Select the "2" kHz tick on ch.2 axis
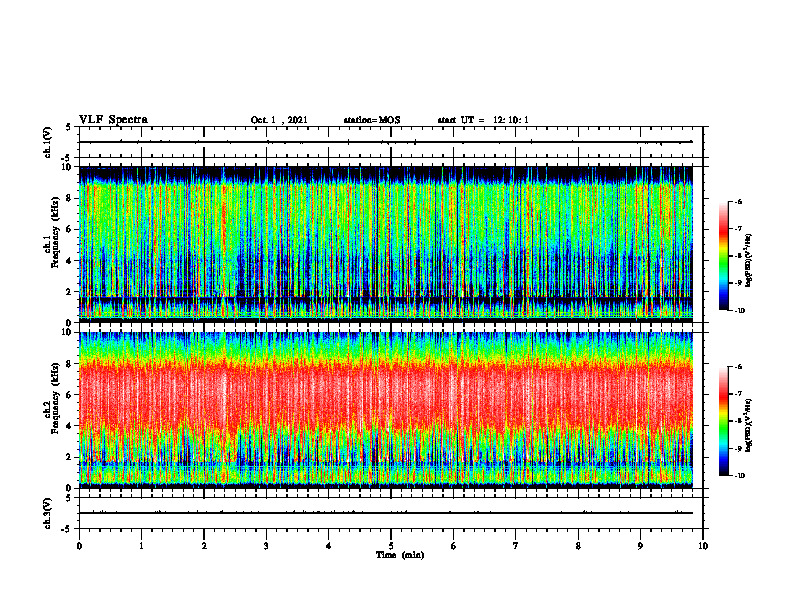 click(70, 457)
